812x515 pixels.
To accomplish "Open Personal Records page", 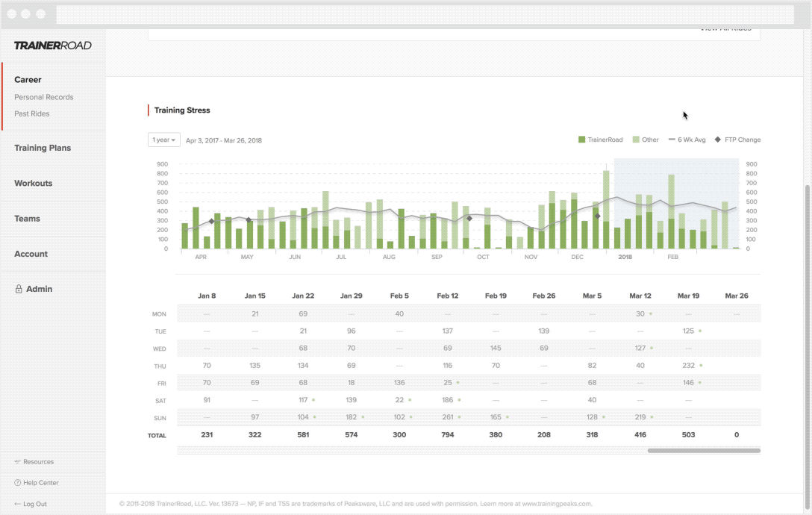I will coord(44,98).
